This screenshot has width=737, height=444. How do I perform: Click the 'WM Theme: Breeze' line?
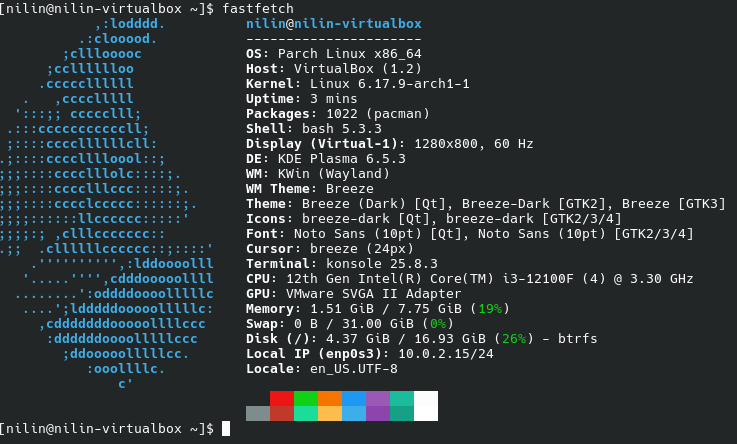pos(310,189)
